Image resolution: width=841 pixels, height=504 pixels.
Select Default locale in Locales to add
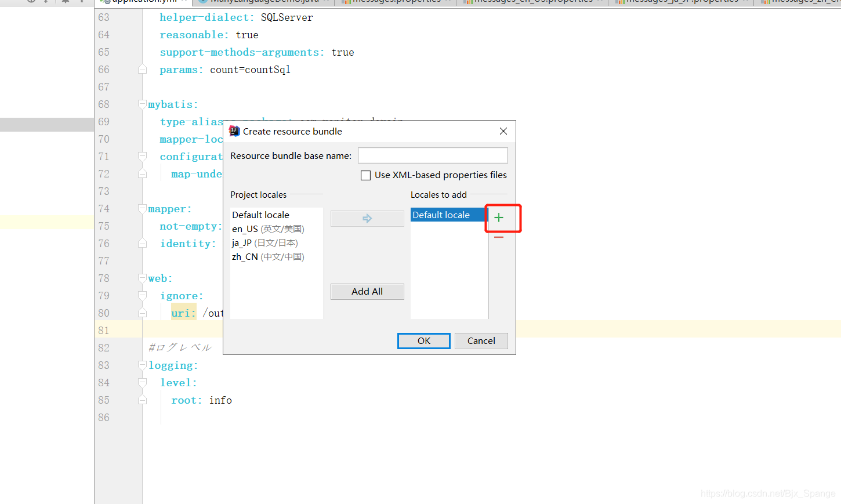pyautogui.click(x=449, y=215)
